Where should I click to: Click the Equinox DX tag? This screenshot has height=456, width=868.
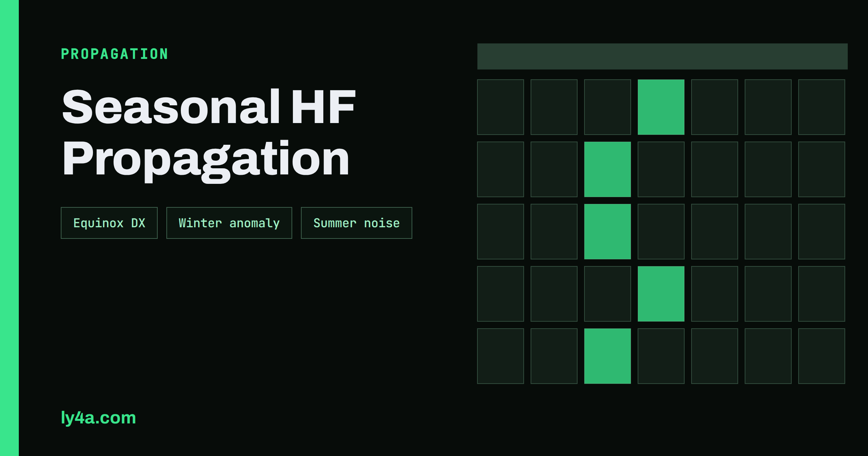[x=109, y=223]
